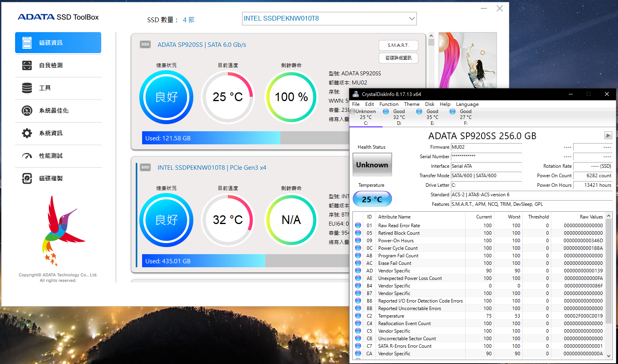
Task: Click the status orb for Raw Read Error Rate
Action: click(x=358, y=225)
